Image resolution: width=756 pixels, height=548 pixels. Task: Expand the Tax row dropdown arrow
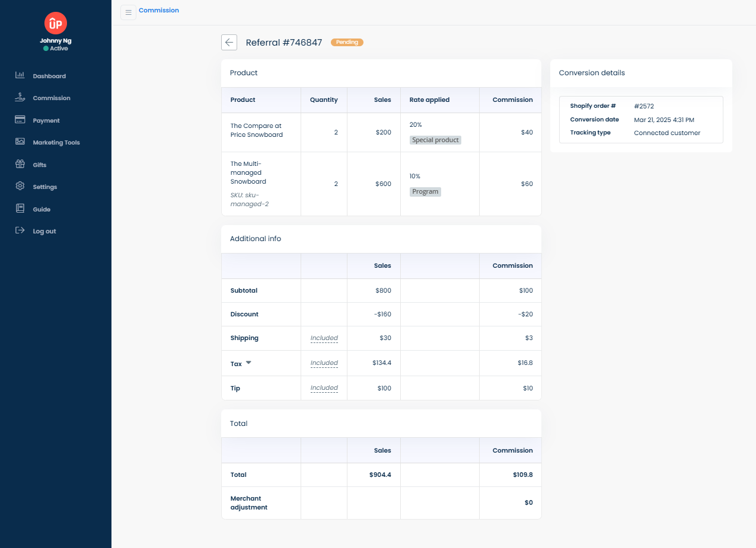click(x=248, y=363)
